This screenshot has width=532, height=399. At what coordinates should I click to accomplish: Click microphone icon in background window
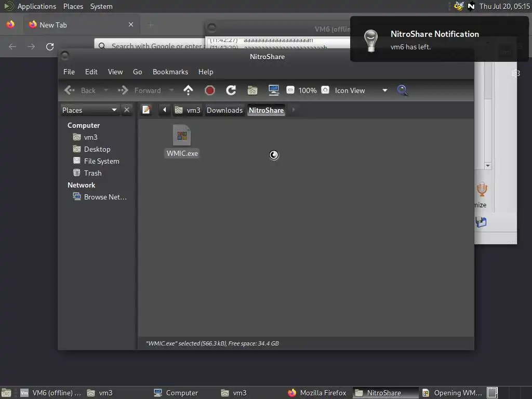coord(482,189)
